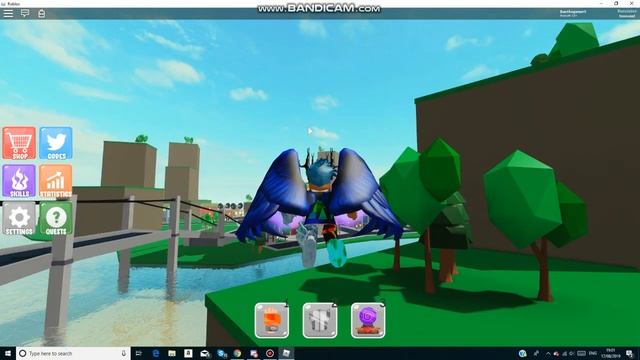Expand the hidden system tray icons
640x360 pixels.
548,353
